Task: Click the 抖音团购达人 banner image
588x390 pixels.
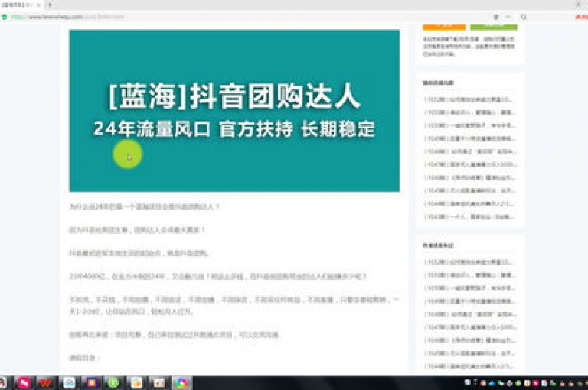Action: (234, 111)
